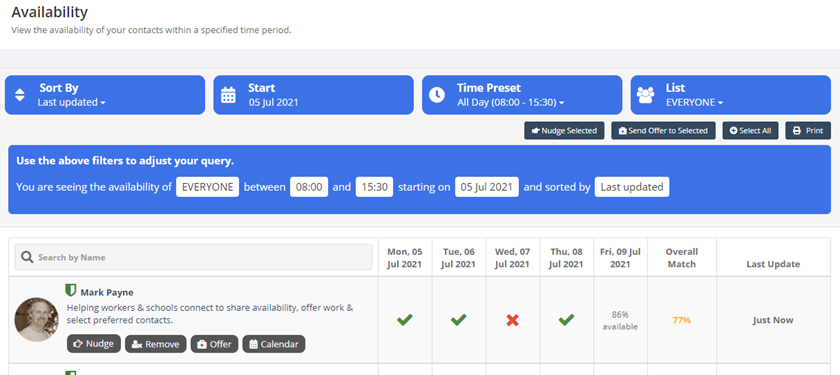Click the 86% available cell
Image resolution: width=840 pixels, height=375 pixels.
click(x=620, y=320)
